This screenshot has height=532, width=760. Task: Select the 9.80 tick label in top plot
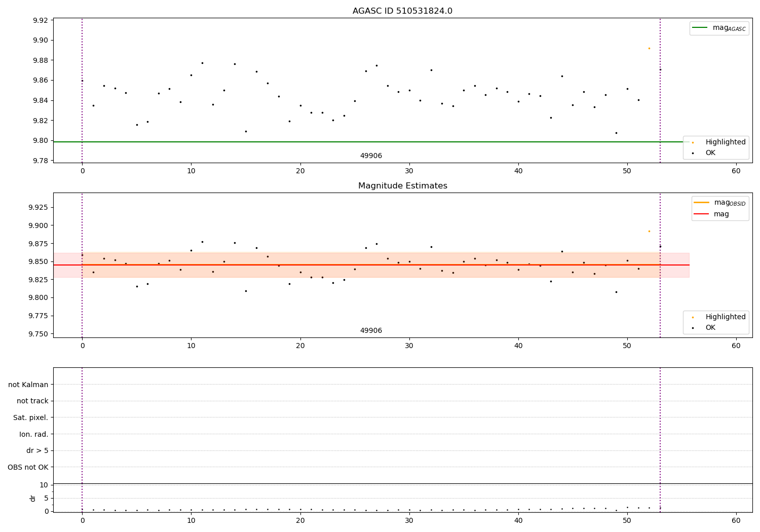40,141
